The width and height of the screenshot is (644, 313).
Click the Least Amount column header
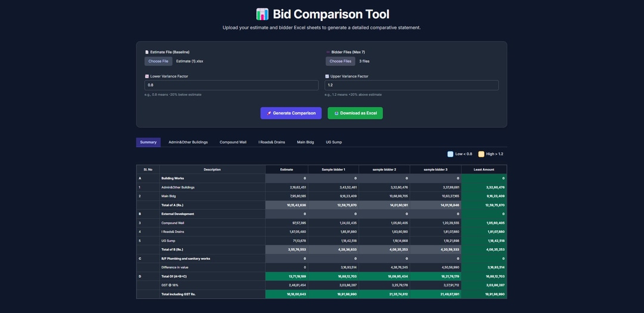point(484,169)
